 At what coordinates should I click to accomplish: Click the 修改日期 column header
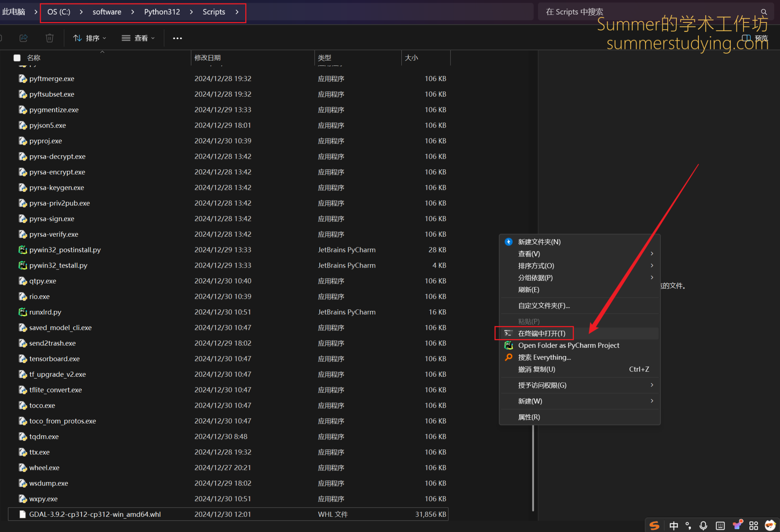[x=208, y=58]
